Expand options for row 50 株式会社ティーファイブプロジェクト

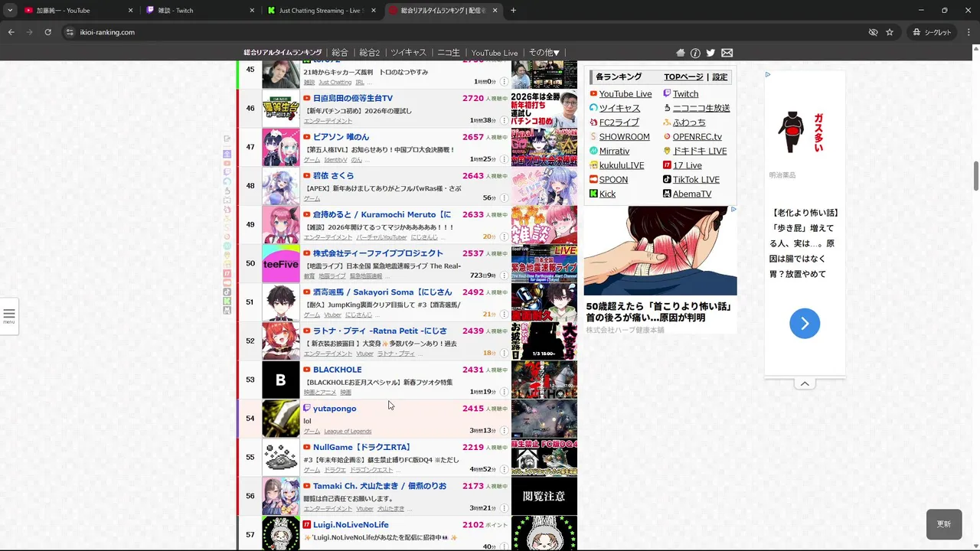504,275
